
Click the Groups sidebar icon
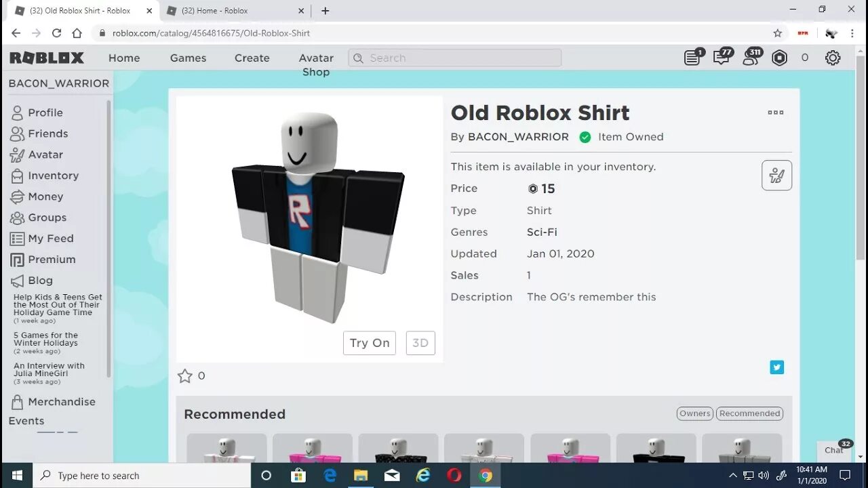(x=17, y=218)
